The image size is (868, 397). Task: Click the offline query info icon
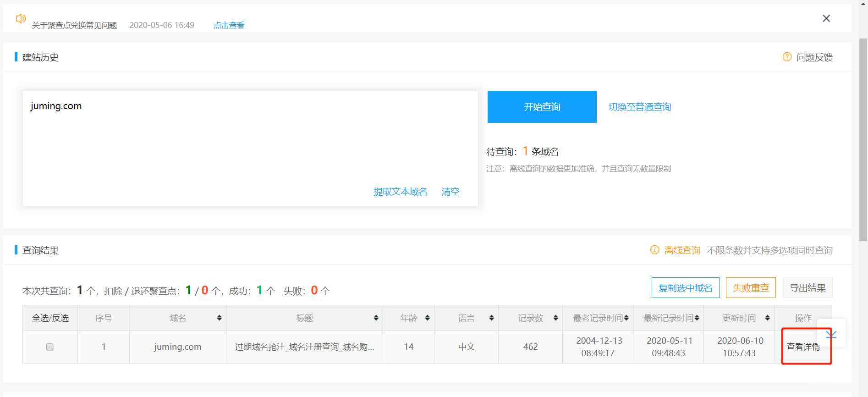[x=654, y=250]
